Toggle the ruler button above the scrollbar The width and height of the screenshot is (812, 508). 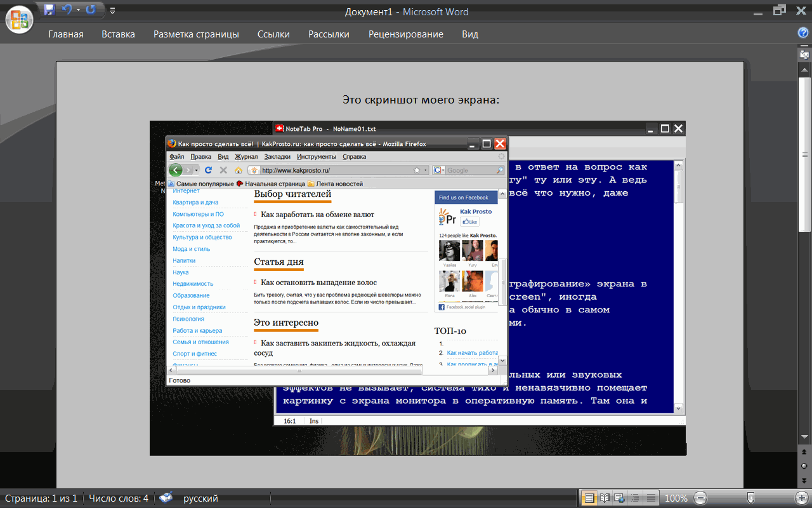point(804,55)
